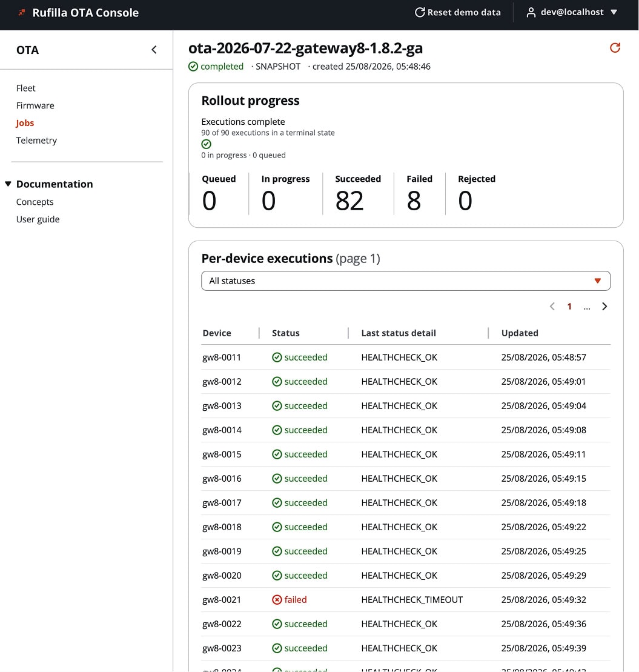
Task: Click the failed icon for gw8-0021
Action: tap(277, 599)
